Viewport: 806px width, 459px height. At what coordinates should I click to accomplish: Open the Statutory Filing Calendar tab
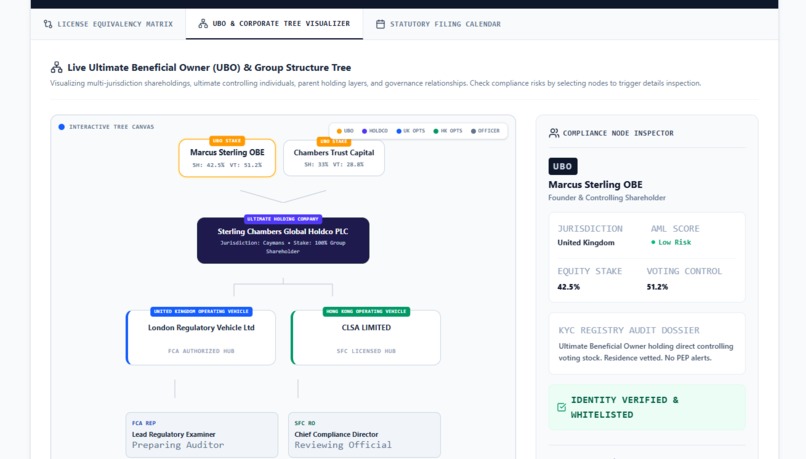pos(438,24)
